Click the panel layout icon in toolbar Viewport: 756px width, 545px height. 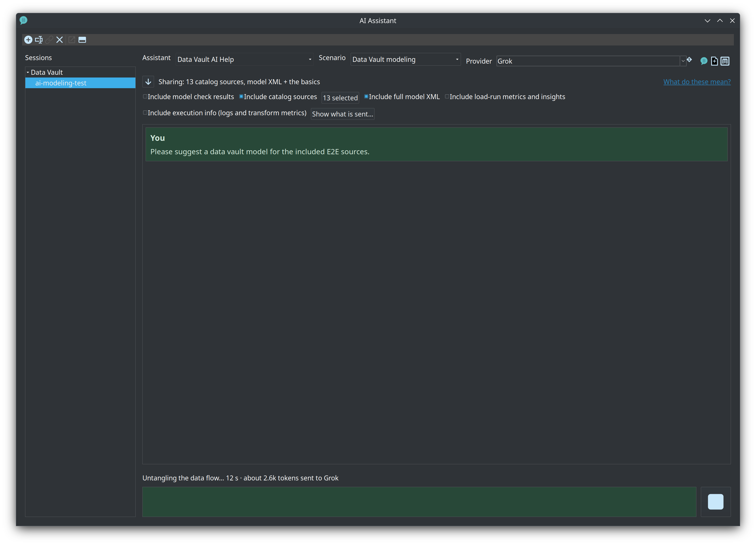click(82, 40)
